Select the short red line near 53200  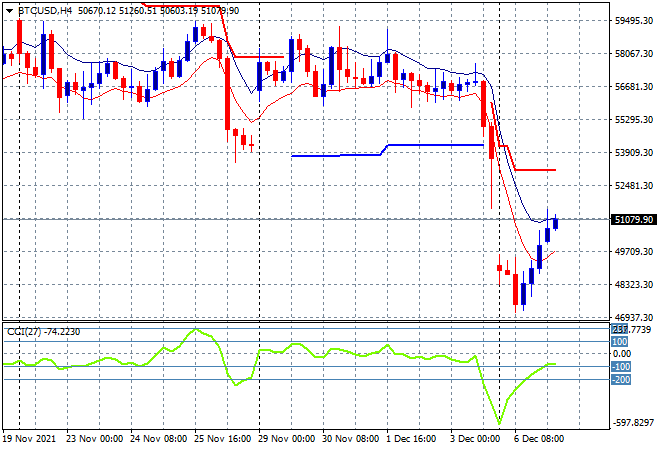pyautogui.click(x=534, y=170)
